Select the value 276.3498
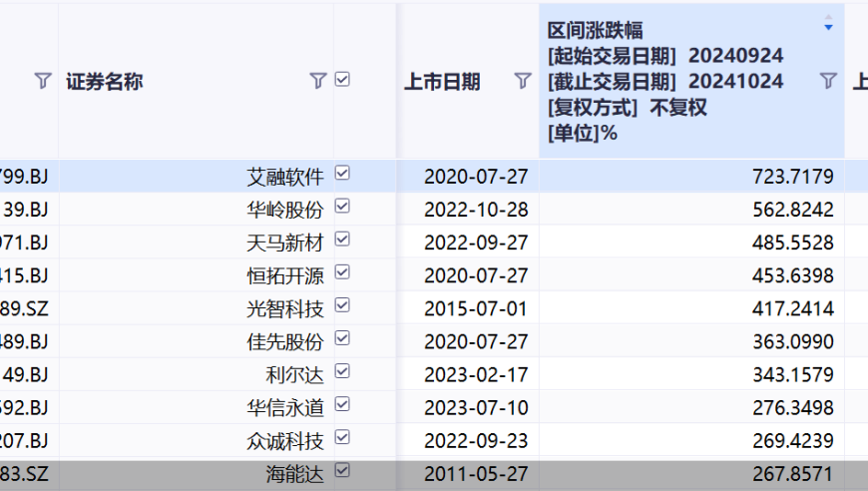The image size is (868, 491). [x=793, y=407]
